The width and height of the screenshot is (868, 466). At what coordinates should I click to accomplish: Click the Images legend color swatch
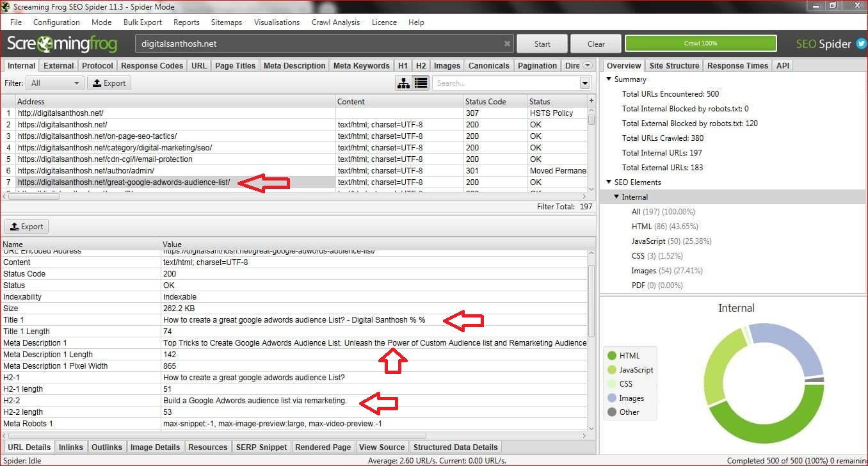[611, 398]
